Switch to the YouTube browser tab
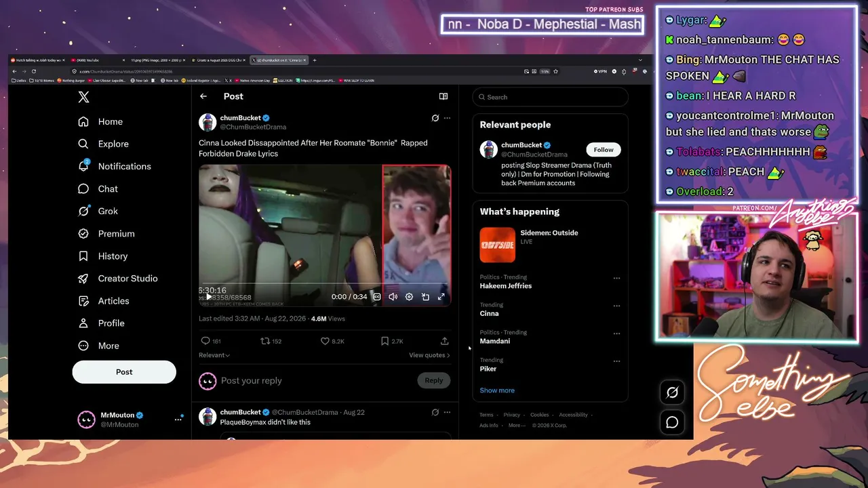868x488 pixels. (98, 60)
